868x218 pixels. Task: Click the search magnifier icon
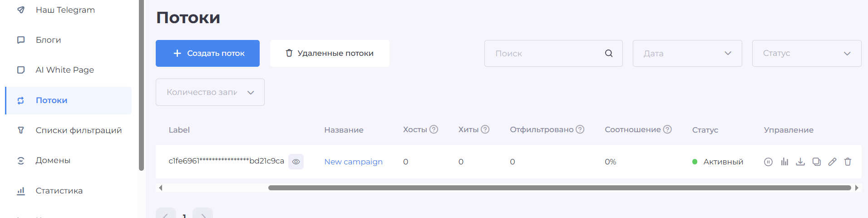click(x=609, y=54)
